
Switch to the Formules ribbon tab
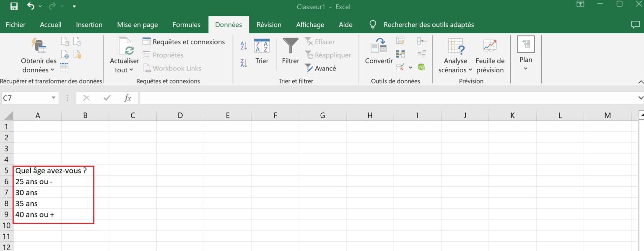[x=186, y=24]
